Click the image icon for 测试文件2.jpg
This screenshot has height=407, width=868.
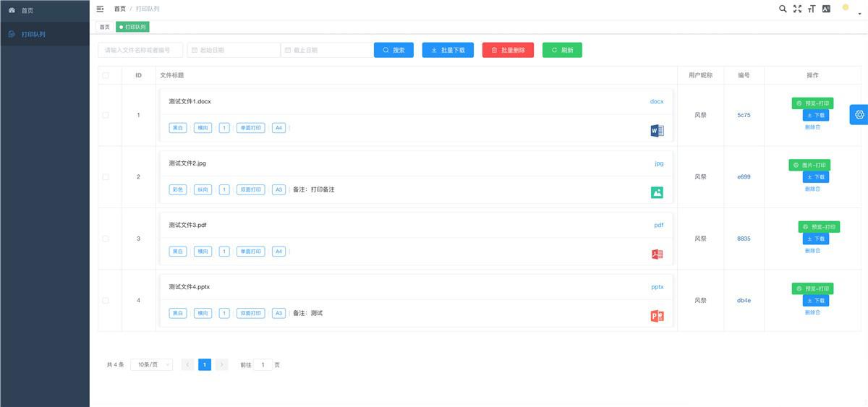(657, 192)
